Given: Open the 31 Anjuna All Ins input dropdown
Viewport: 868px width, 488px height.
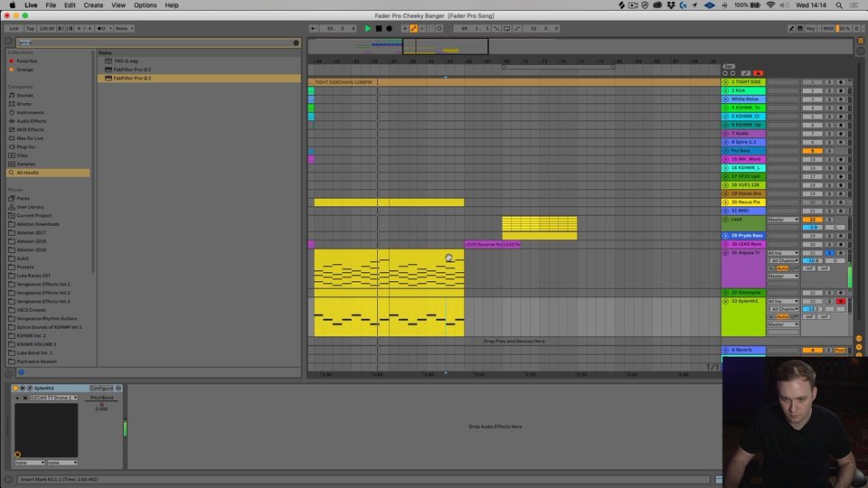Looking at the screenshot, I should click(x=783, y=253).
